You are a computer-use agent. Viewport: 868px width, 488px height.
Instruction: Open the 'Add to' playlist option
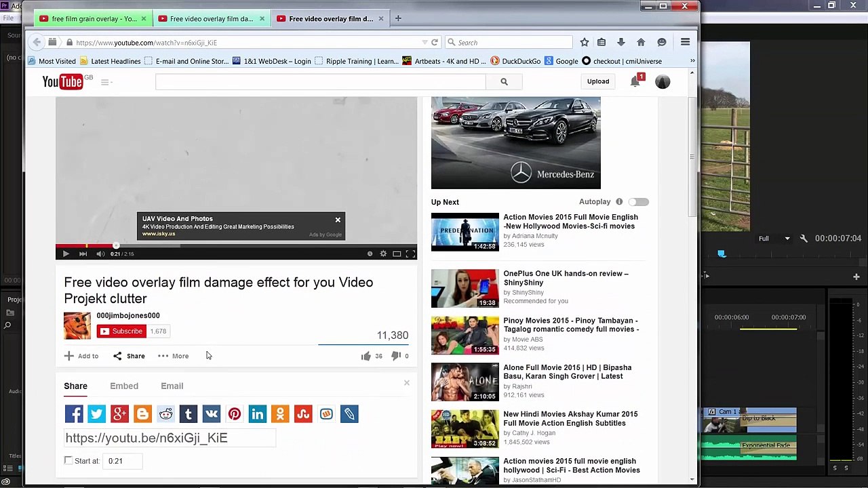[81, 356]
